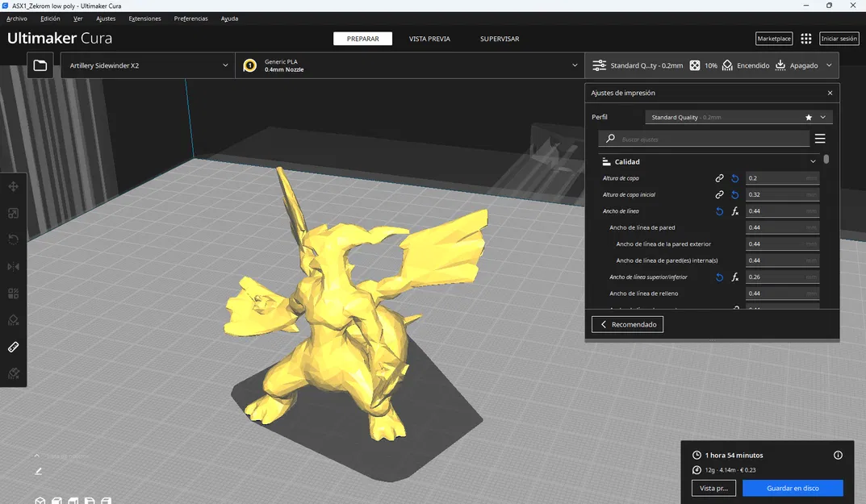The image size is (866, 504).
Task: Switch to the VISTA PREVIA tab
Action: (x=429, y=38)
